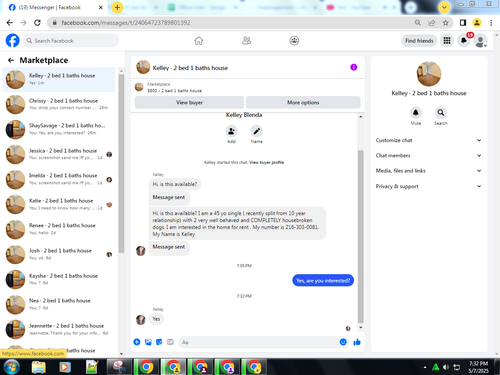Go to the Home feed icon
Screen dimensions: 500x375
tap(199, 41)
